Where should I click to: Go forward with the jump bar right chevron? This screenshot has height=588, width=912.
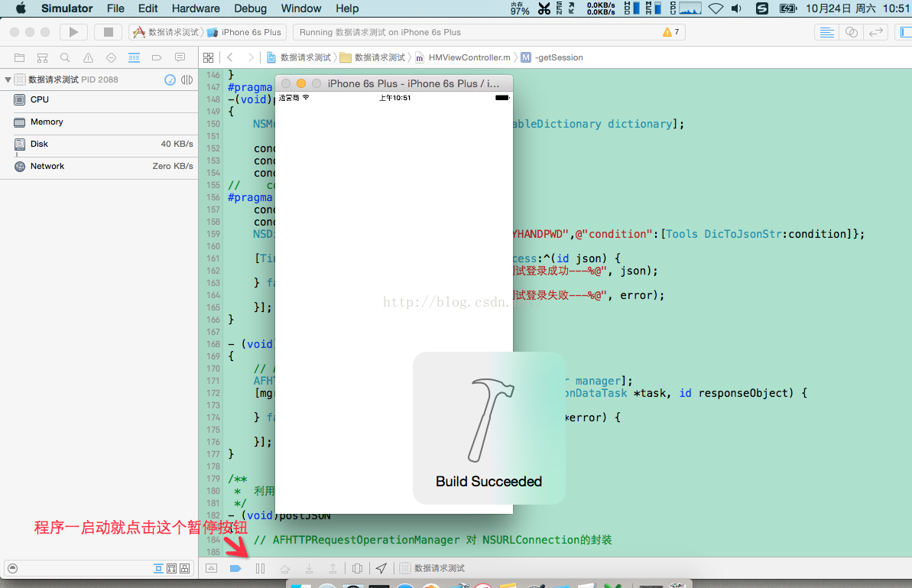tap(251, 57)
